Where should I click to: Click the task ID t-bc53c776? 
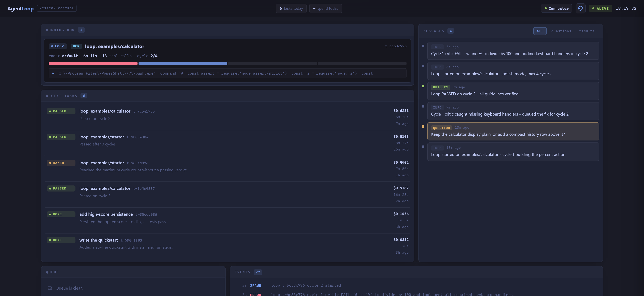click(395, 46)
